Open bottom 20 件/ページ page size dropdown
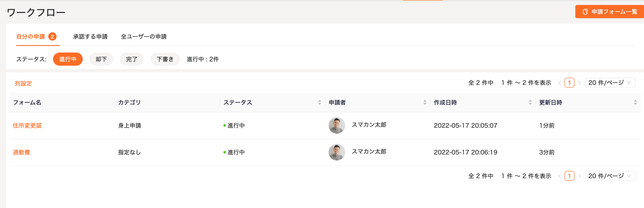Viewport: 644px width, 208px height. coord(610,176)
